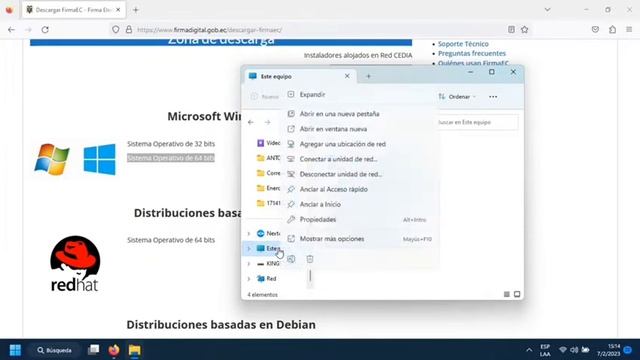Click the Firefox taskbar icon
Viewport: 640px width, 360px height.
pyautogui.click(x=114, y=350)
